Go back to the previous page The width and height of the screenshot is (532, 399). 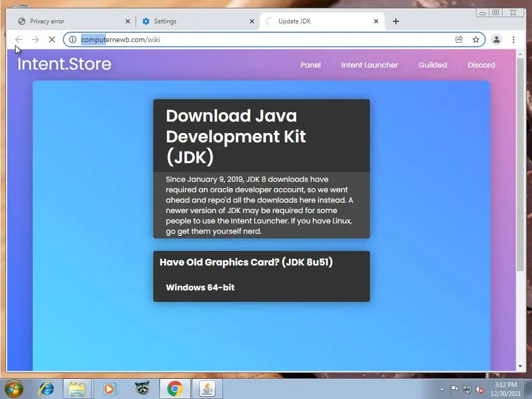[19, 39]
